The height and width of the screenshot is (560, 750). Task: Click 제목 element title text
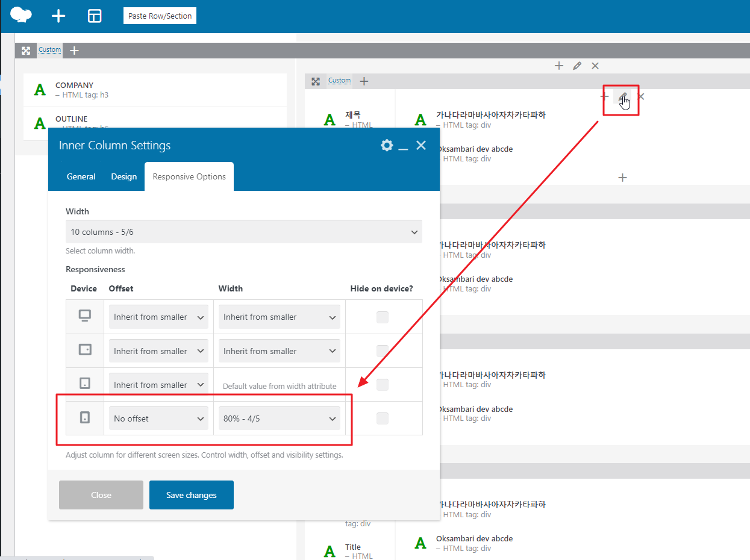tap(353, 115)
